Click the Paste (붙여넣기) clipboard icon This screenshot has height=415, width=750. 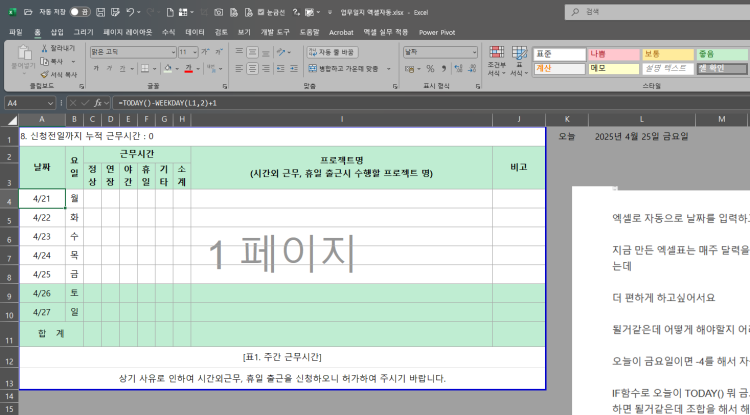click(24, 53)
